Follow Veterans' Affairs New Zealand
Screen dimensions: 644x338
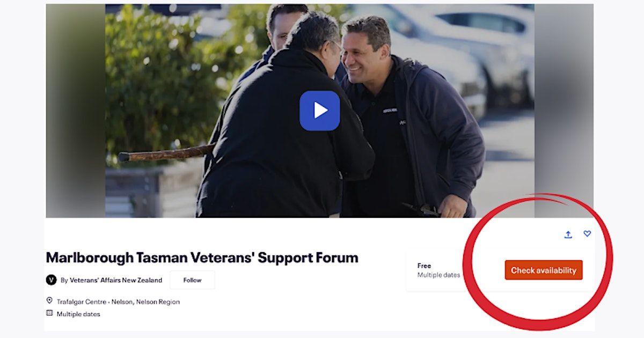pyautogui.click(x=192, y=280)
